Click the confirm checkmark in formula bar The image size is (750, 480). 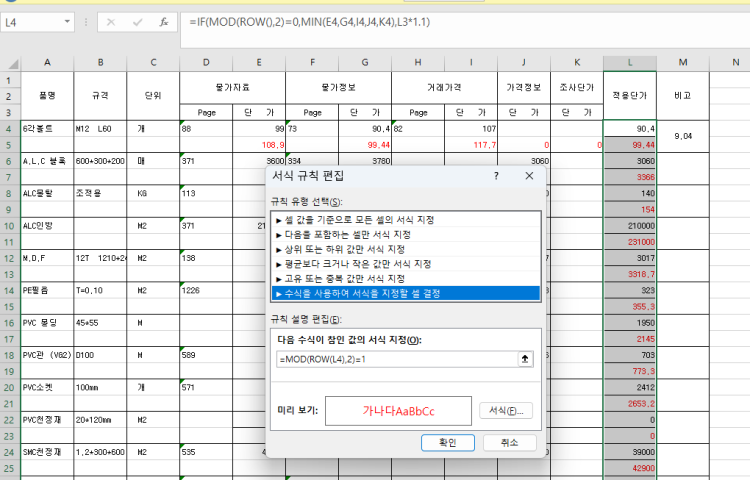138,22
